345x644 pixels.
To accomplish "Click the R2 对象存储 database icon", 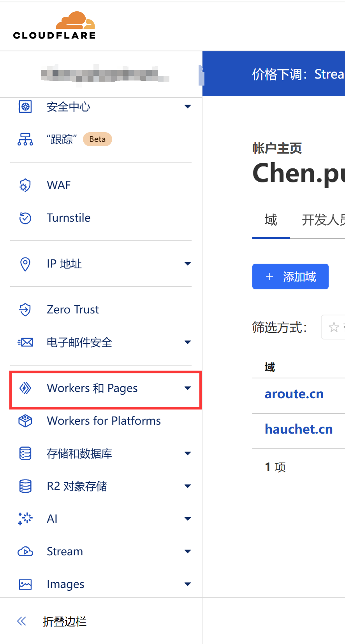I will [x=25, y=486].
